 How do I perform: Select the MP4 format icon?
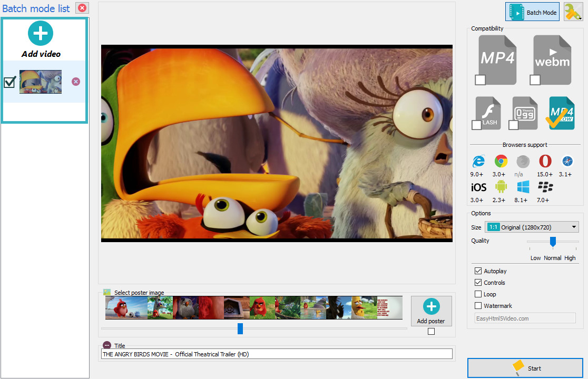497,59
